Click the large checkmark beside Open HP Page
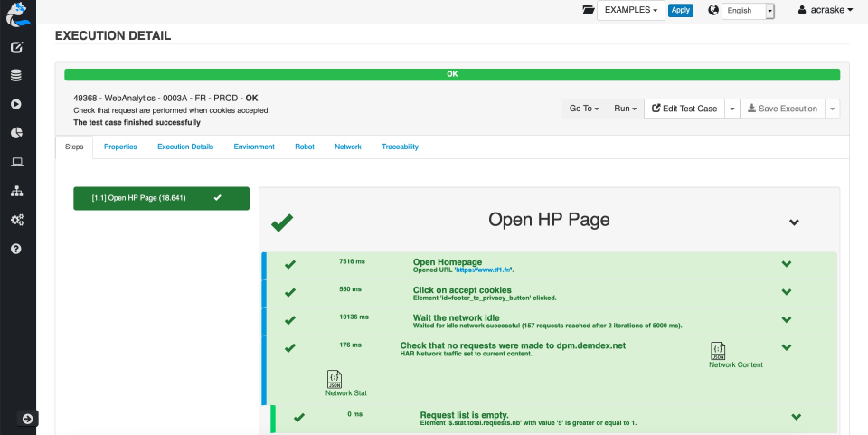 click(282, 222)
